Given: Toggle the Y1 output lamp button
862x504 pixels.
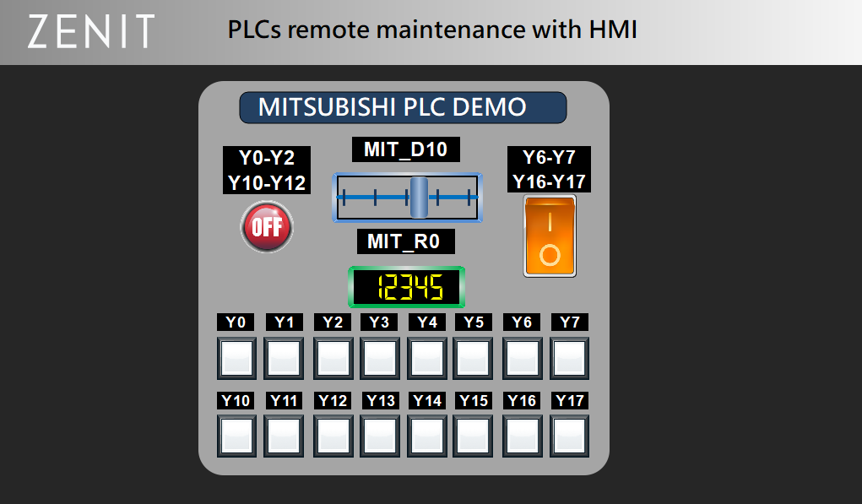Looking at the screenshot, I should [x=284, y=358].
